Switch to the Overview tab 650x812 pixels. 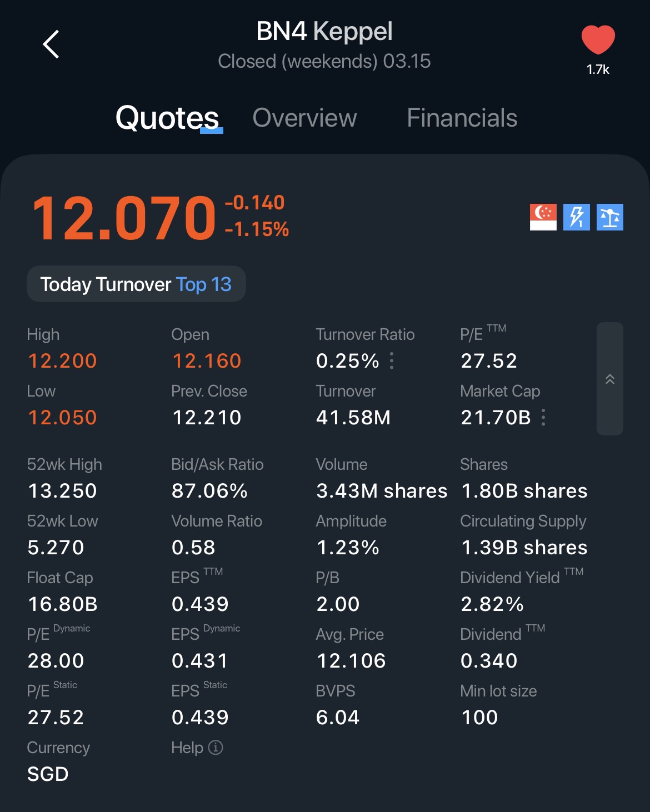[304, 118]
